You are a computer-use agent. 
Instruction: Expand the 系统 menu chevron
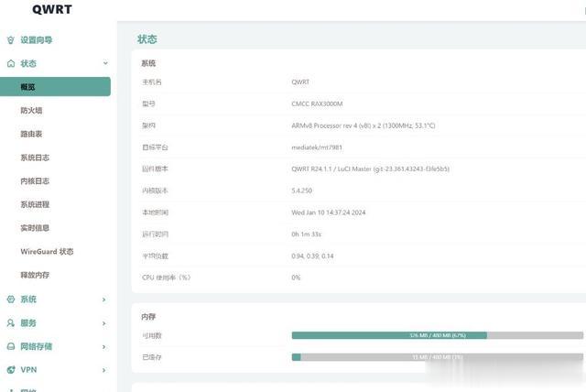(x=103, y=299)
